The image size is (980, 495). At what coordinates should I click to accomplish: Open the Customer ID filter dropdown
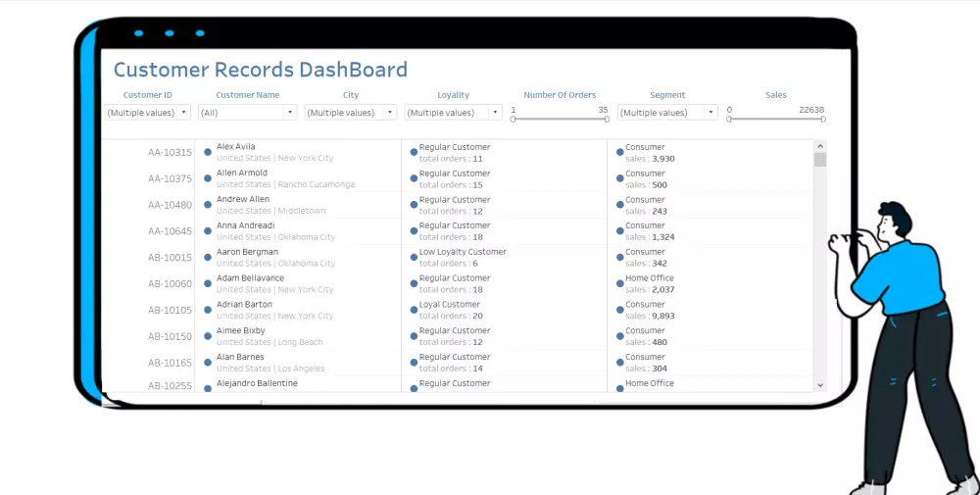pos(147,113)
